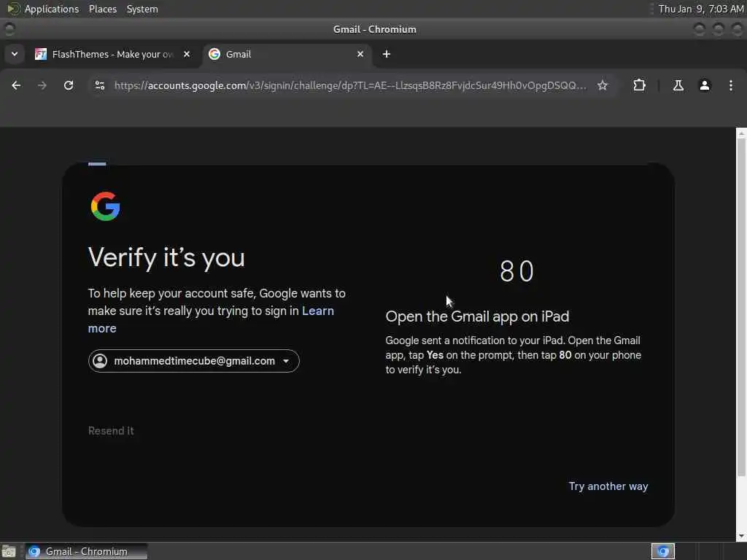Open the Extensions puzzle icon
The height and width of the screenshot is (560, 747).
(x=639, y=86)
